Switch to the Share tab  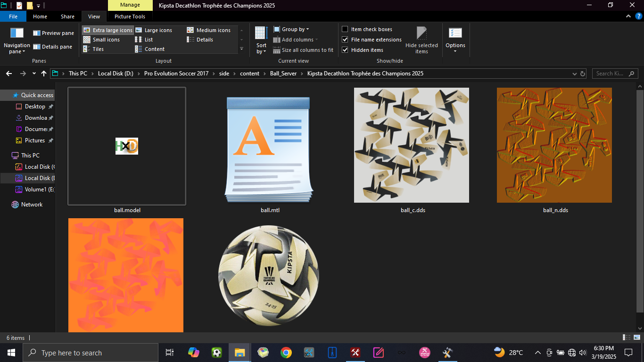click(67, 16)
